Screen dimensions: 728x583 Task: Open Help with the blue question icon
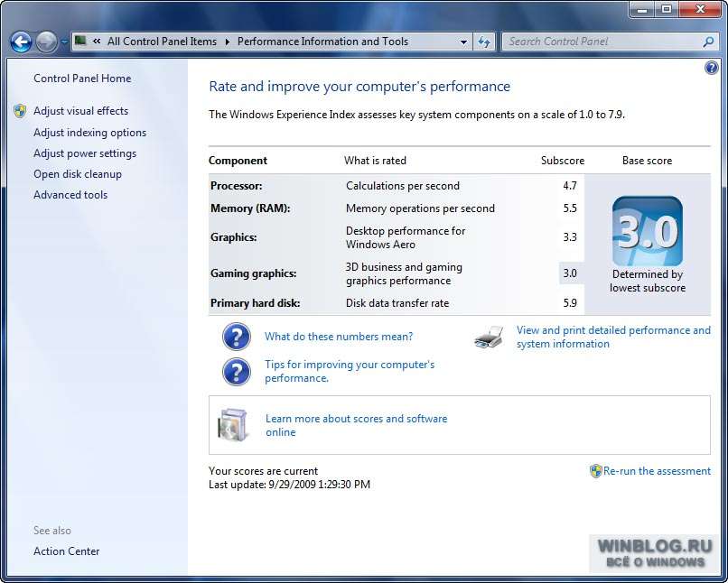[711, 69]
